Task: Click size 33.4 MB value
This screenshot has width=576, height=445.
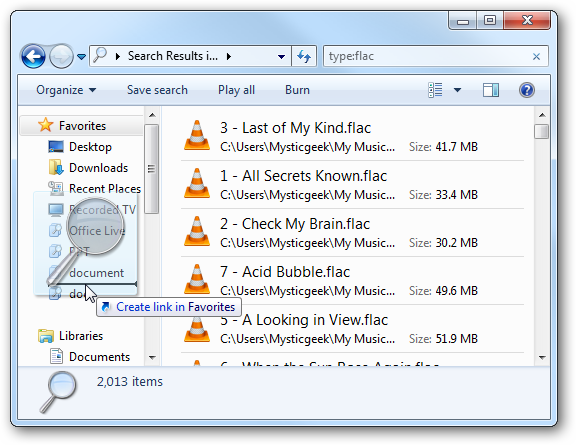Action: coord(456,195)
